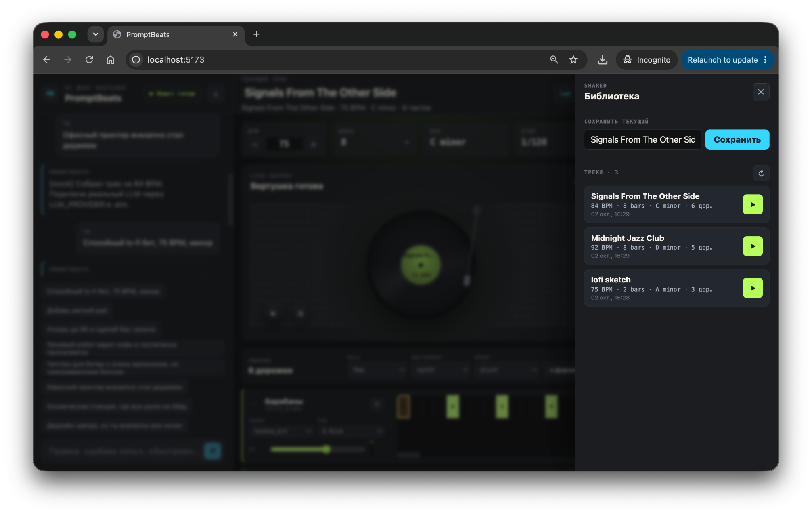Open the browser home page
812x515 pixels.
(111, 60)
